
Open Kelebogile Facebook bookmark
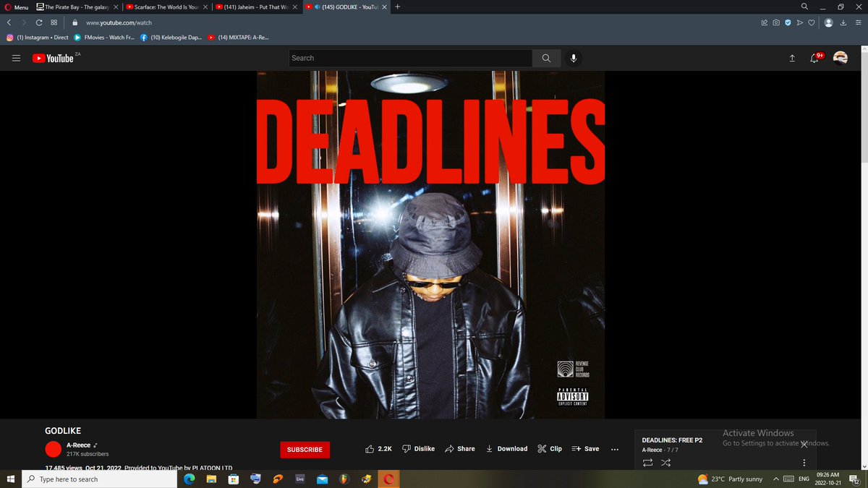tap(171, 37)
